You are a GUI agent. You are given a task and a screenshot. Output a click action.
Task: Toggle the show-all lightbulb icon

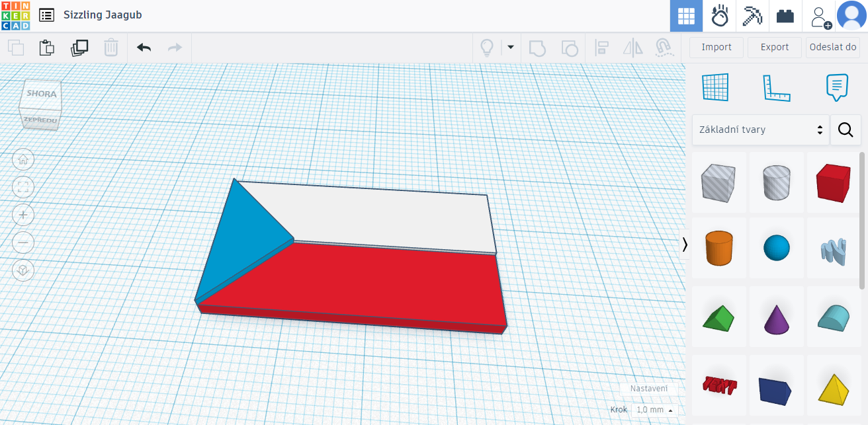pyautogui.click(x=487, y=48)
